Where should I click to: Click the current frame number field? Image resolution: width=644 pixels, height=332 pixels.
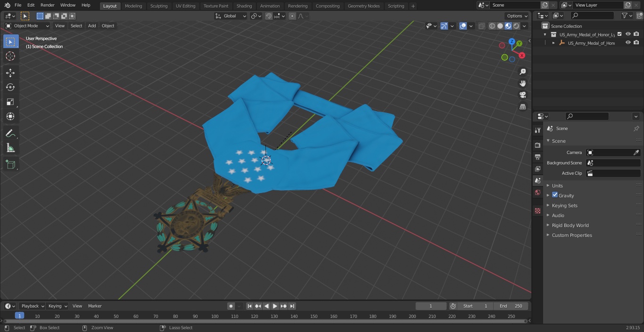[x=431, y=306]
